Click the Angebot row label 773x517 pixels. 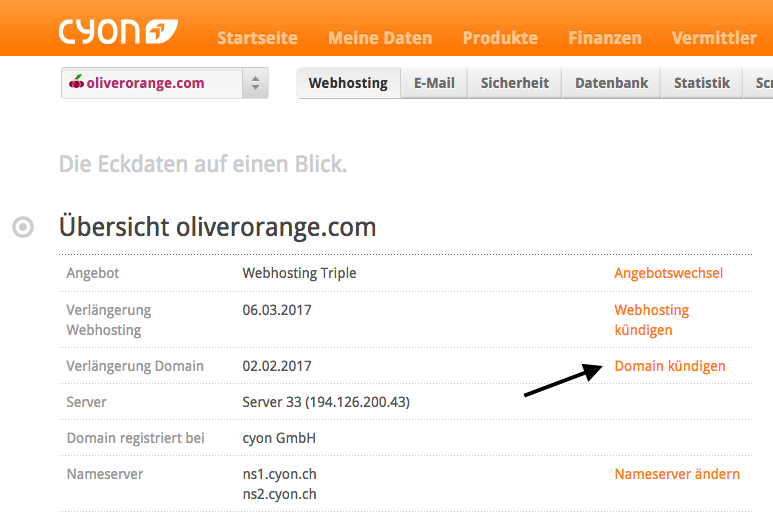93,274
